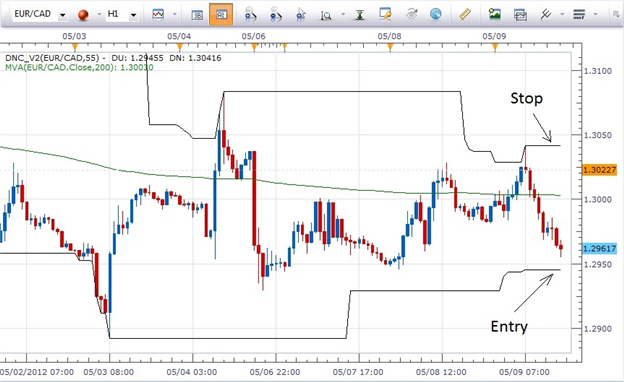Toggle the chart mode button left of the highlighted one

coord(197,15)
